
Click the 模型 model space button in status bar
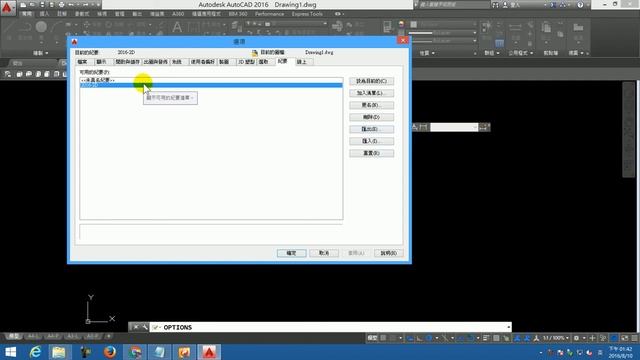[372, 338]
